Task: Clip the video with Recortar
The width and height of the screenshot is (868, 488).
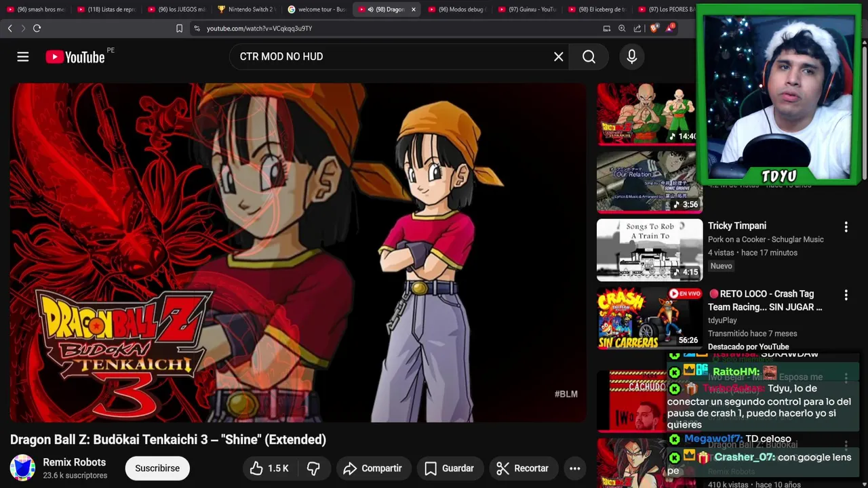Action: [522, 468]
